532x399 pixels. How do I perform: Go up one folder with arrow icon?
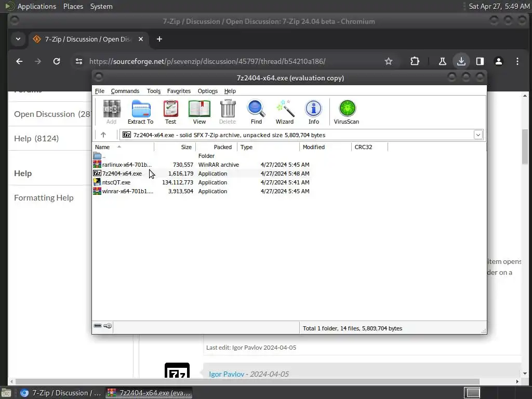point(103,135)
